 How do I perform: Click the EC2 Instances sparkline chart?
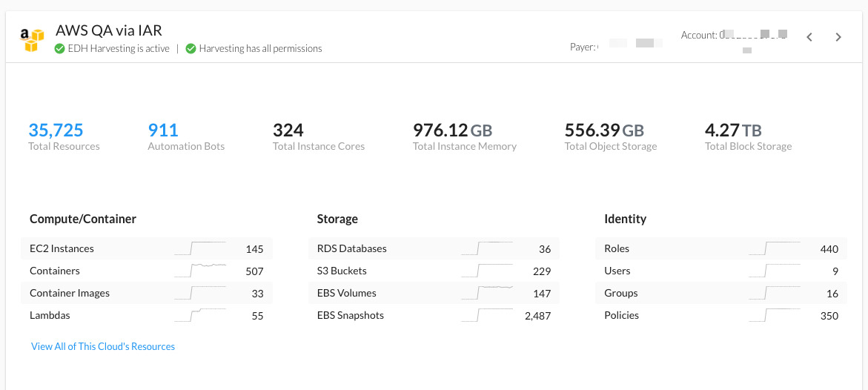click(x=200, y=248)
